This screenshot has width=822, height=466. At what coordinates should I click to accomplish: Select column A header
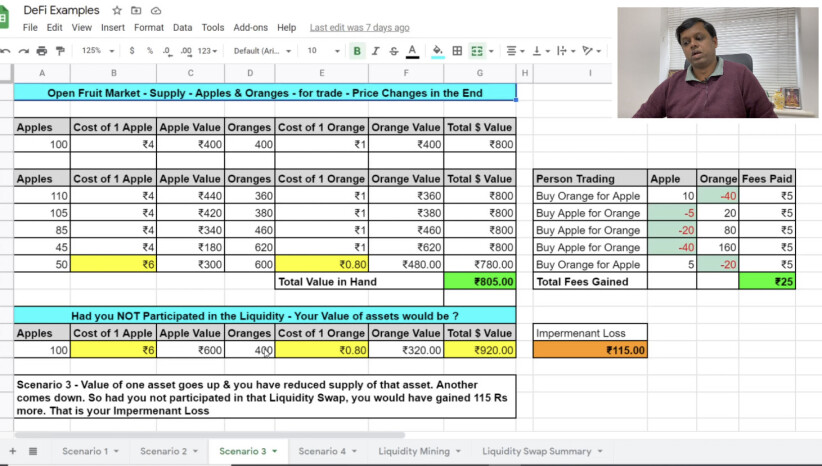[42, 73]
